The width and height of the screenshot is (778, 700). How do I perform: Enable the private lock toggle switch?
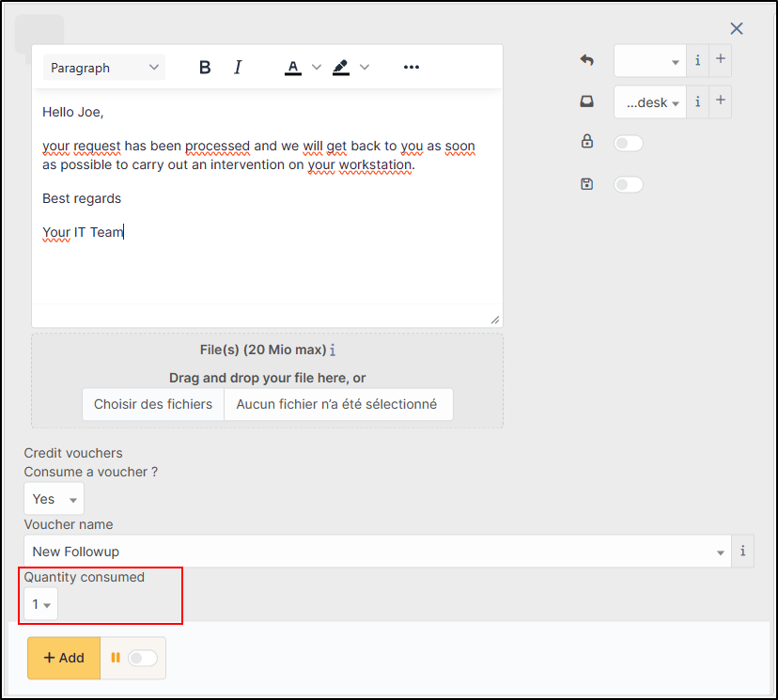[x=628, y=143]
